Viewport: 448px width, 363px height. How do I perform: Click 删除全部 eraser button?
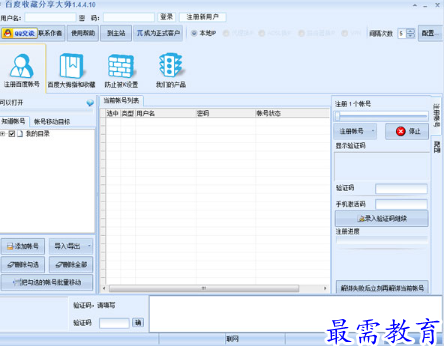pyautogui.click(x=71, y=265)
